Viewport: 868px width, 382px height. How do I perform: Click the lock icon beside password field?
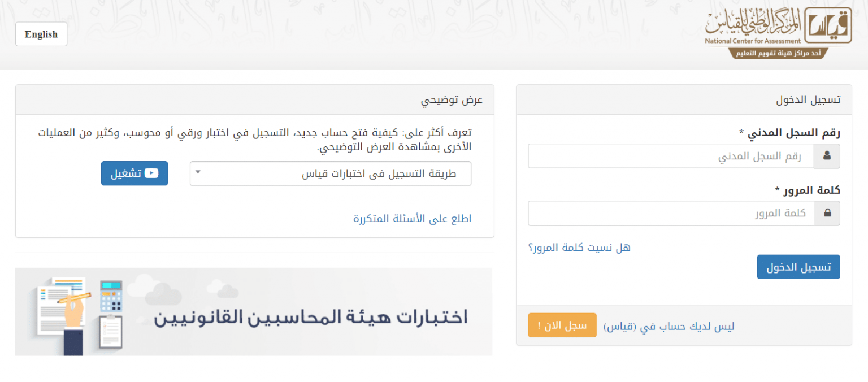[x=827, y=214]
